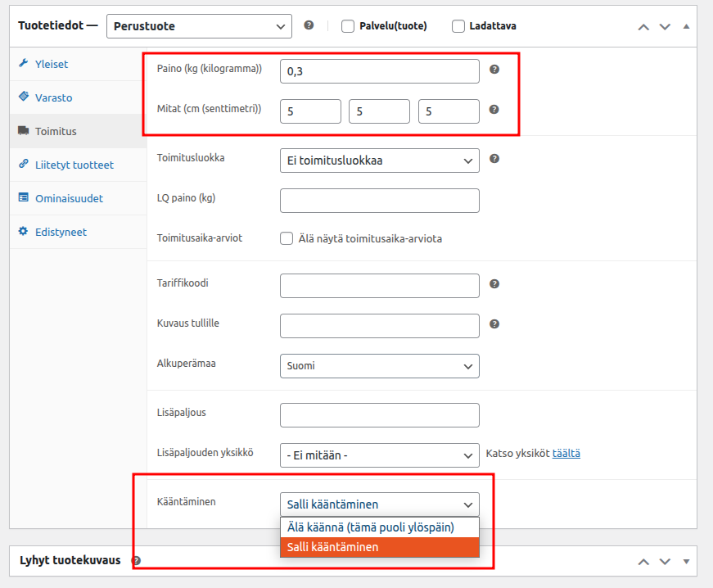
Task: Tick the Ladattava checkbox
Action: coord(458,26)
